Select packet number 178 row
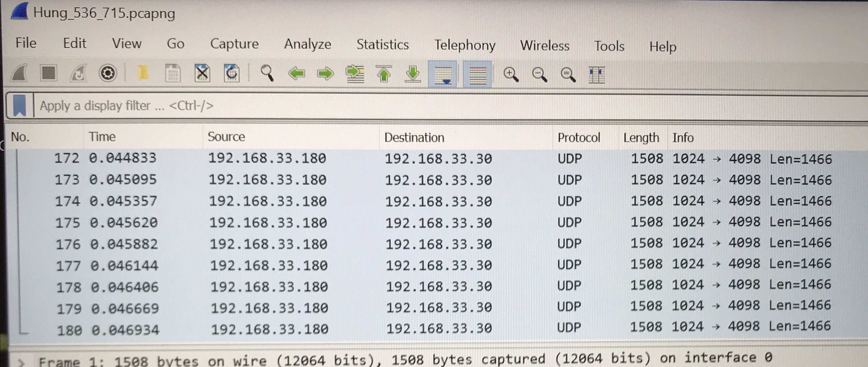The width and height of the screenshot is (868, 367). point(438,286)
